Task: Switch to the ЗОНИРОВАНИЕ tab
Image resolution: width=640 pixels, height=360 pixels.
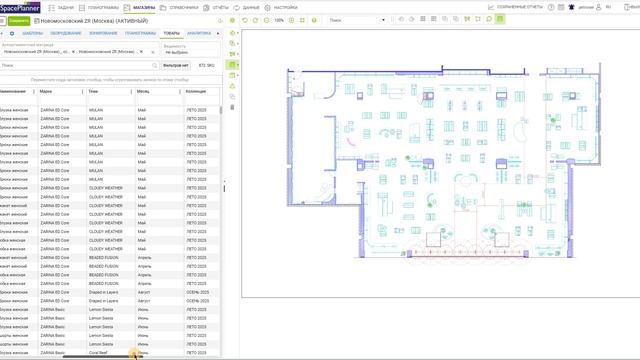Action: [x=103, y=33]
